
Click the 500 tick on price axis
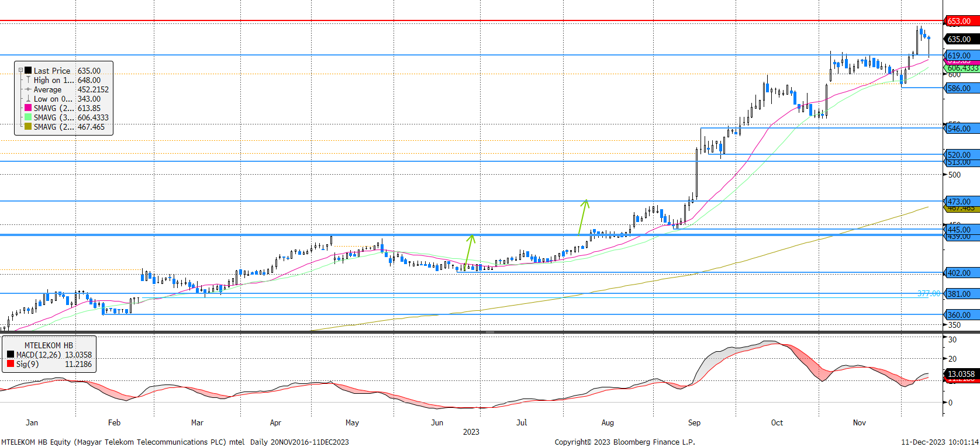pyautogui.click(x=954, y=175)
